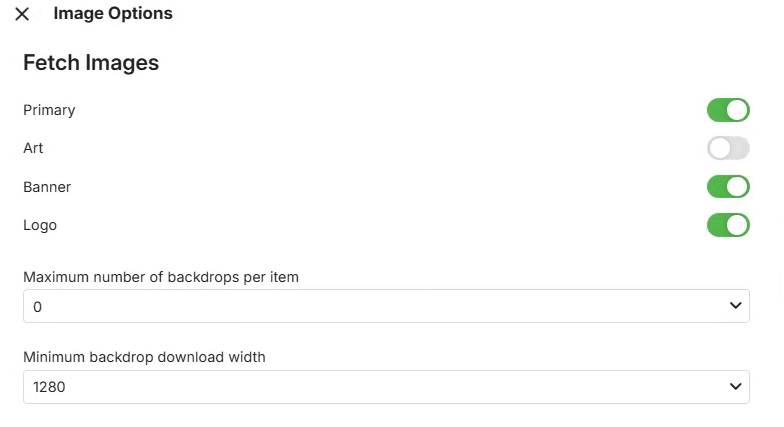The image size is (784, 427).
Task: Click the "Banner" label text
Action: [47, 187]
